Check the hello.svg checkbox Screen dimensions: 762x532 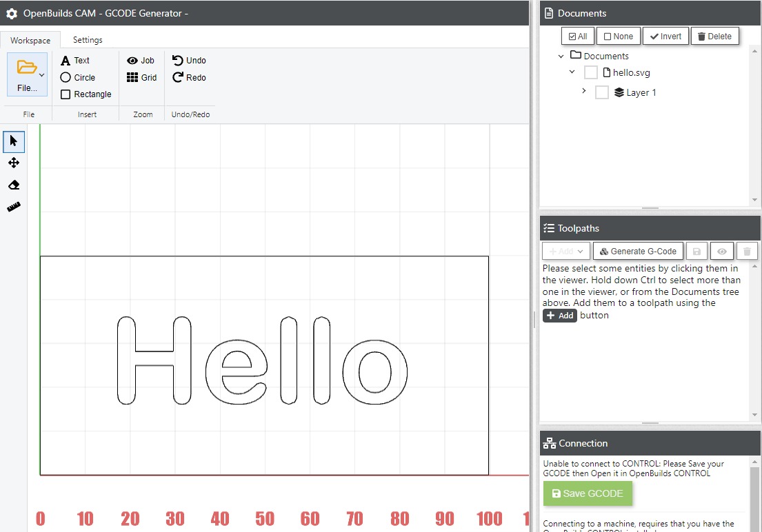[x=590, y=72]
